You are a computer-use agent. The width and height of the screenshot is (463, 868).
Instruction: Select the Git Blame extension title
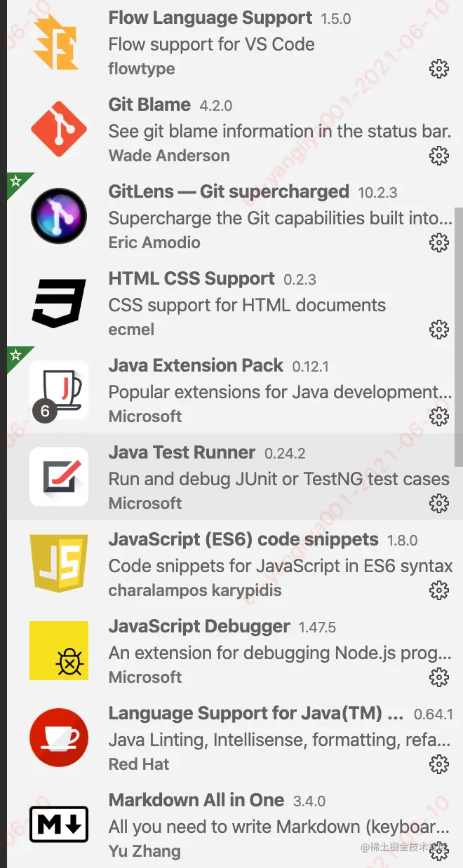pos(149,104)
